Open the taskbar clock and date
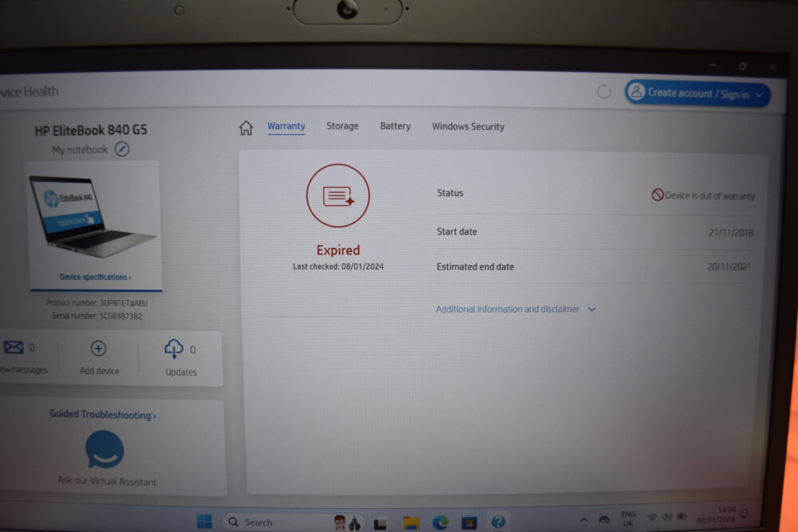This screenshot has width=798, height=532. pyautogui.click(x=716, y=514)
